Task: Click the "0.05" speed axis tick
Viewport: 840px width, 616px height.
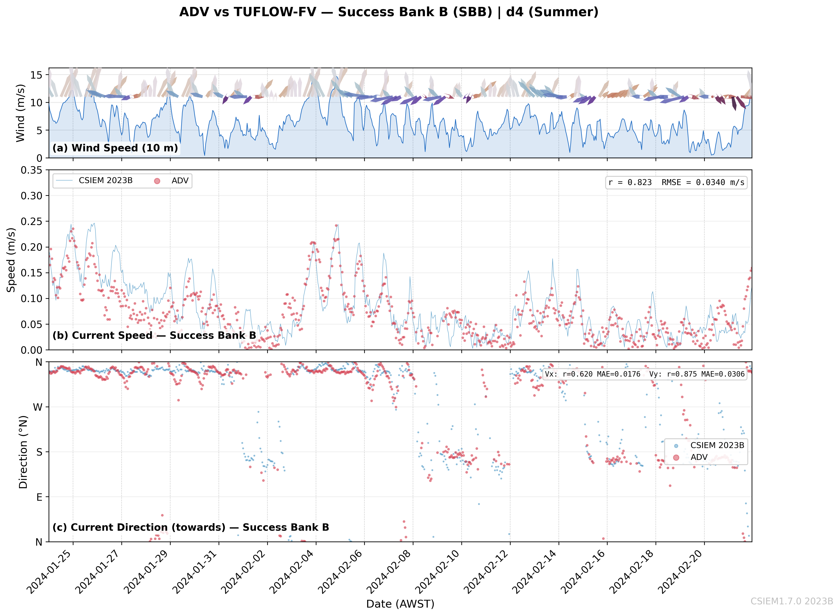Action: (32, 324)
